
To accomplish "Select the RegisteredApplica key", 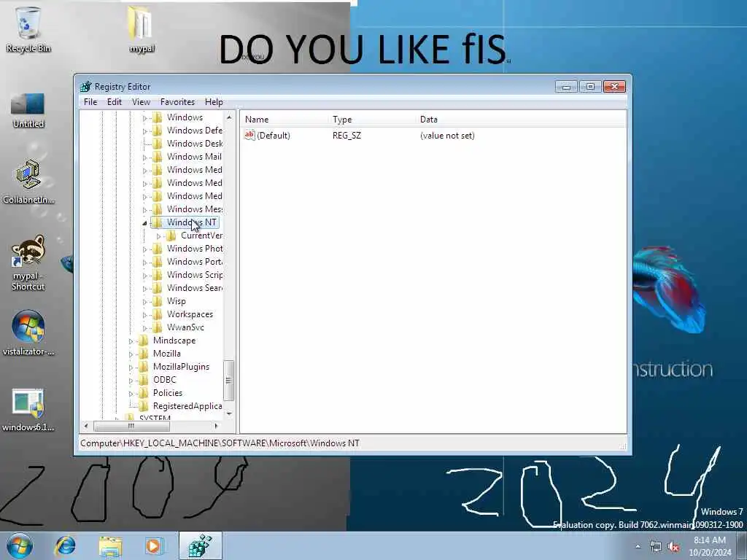I will (x=187, y=406).
